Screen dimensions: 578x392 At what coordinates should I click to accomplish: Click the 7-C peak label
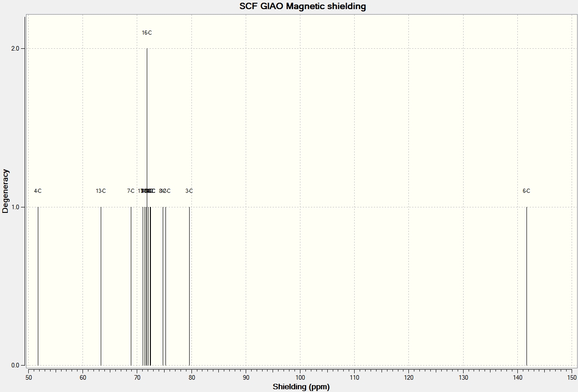pyautogui.click(x=131, y=191)
